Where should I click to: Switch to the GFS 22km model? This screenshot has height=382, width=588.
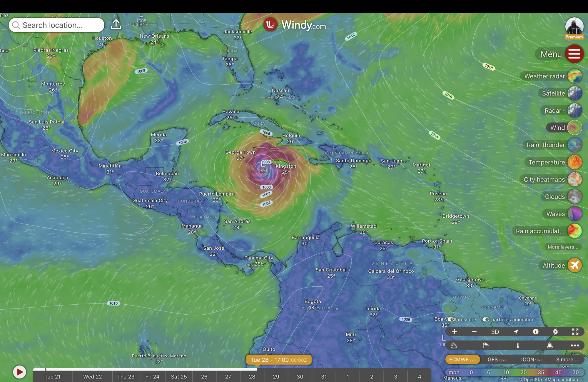(x=497, y=359)
